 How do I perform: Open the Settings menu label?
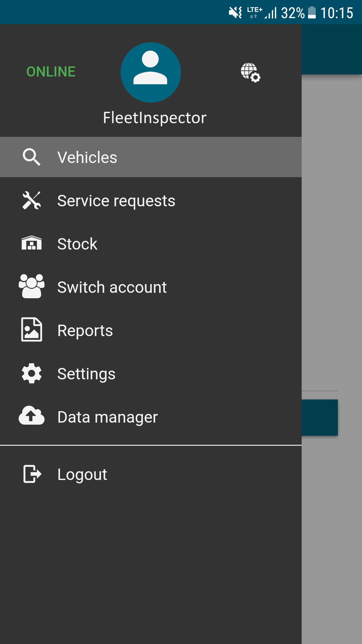point(86,374)
